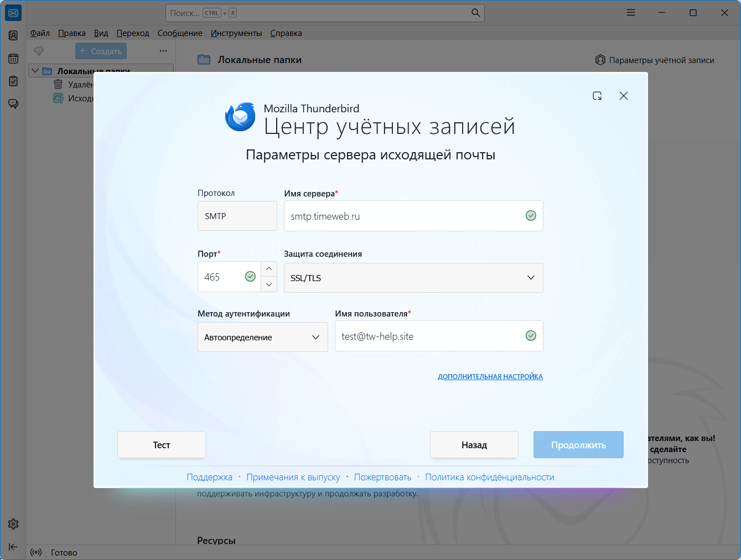741x560 pixels.
Task: Open the Chat space icon
Action: coord(13,104)
